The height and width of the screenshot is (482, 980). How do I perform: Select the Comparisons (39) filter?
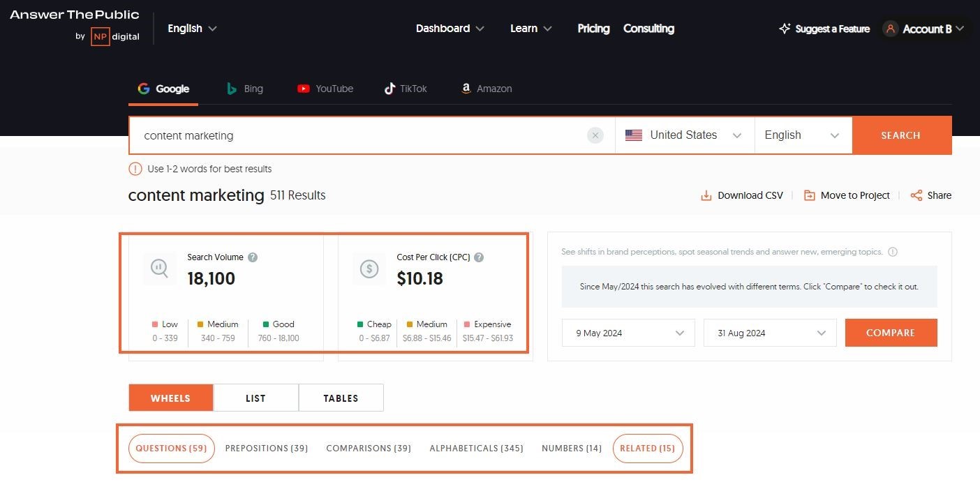(x=369, y=449)
